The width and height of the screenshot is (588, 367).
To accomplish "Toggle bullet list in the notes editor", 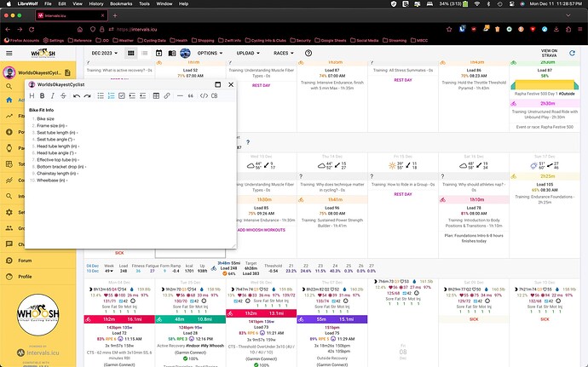I will [101, 96].
